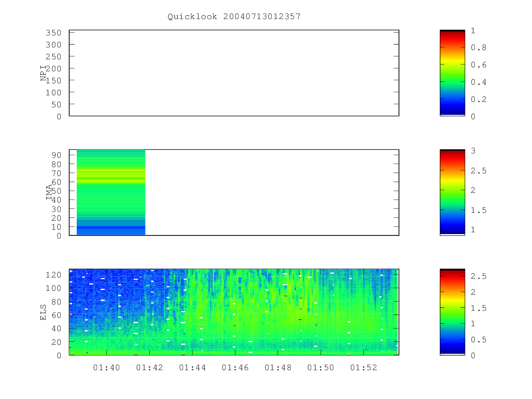Click the 01:52 time tick label
This screenshot has height=399, width=532.
tap(364, 368)
